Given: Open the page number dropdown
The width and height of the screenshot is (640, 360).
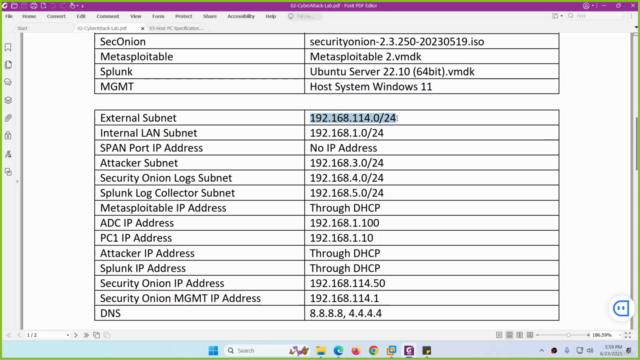Looking at the screenshot, I should 67,335.
